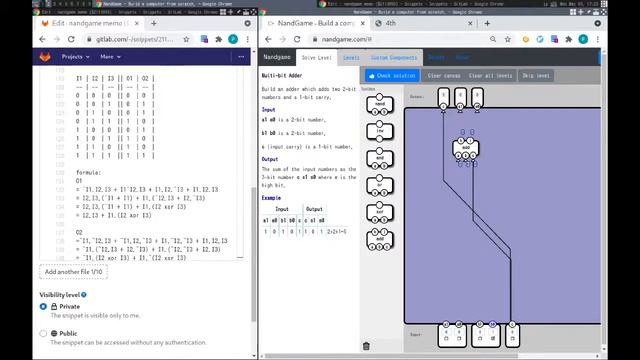Select the or gate in the toolbox

tap(380, 185)
